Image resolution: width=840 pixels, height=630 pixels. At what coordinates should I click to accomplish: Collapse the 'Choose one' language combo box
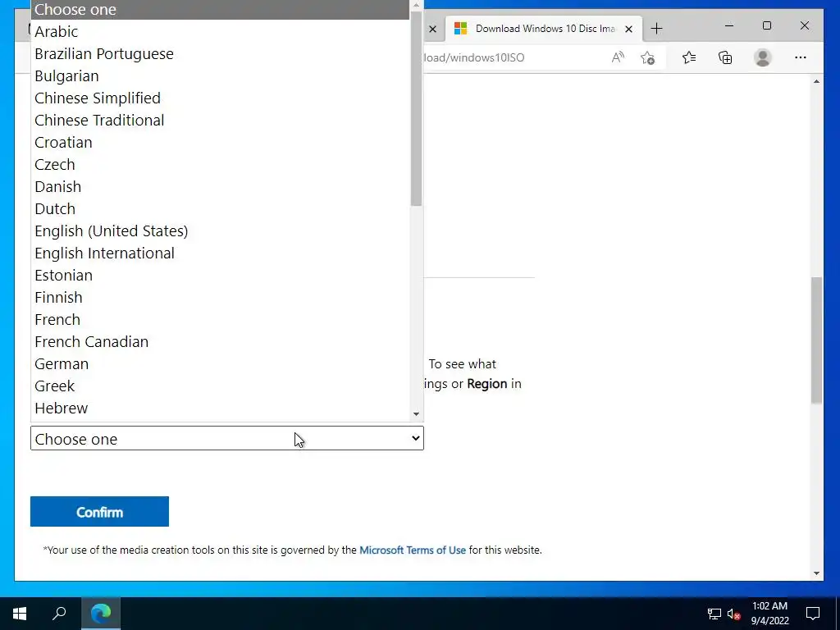(x=227, y=438)
